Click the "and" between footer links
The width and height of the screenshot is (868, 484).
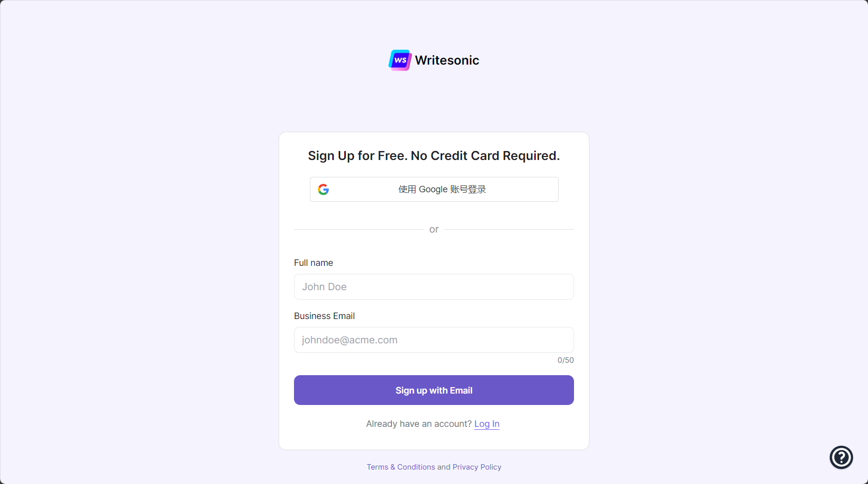[x=444, y=467]
